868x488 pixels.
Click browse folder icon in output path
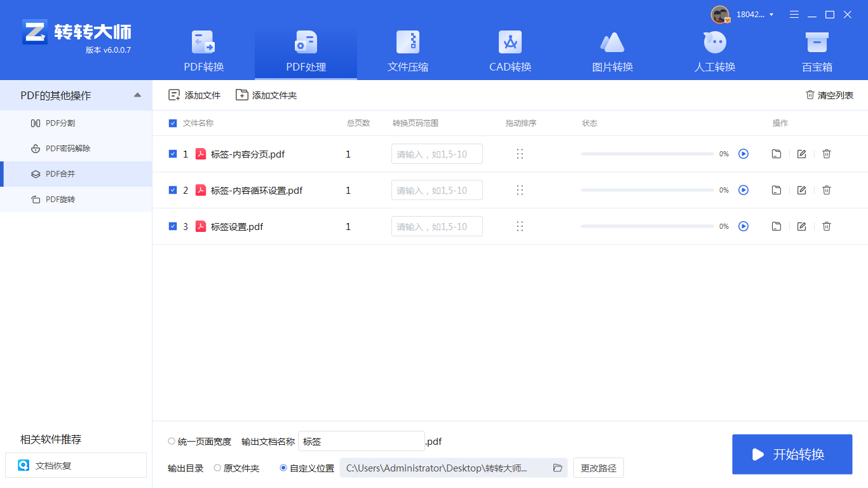click(558, 468)
